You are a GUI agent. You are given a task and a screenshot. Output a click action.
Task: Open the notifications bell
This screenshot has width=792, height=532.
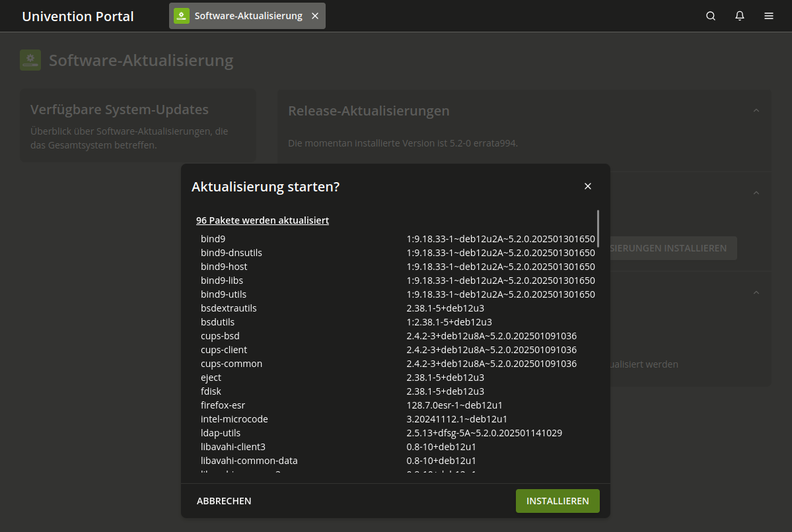[x=739, y=15]
